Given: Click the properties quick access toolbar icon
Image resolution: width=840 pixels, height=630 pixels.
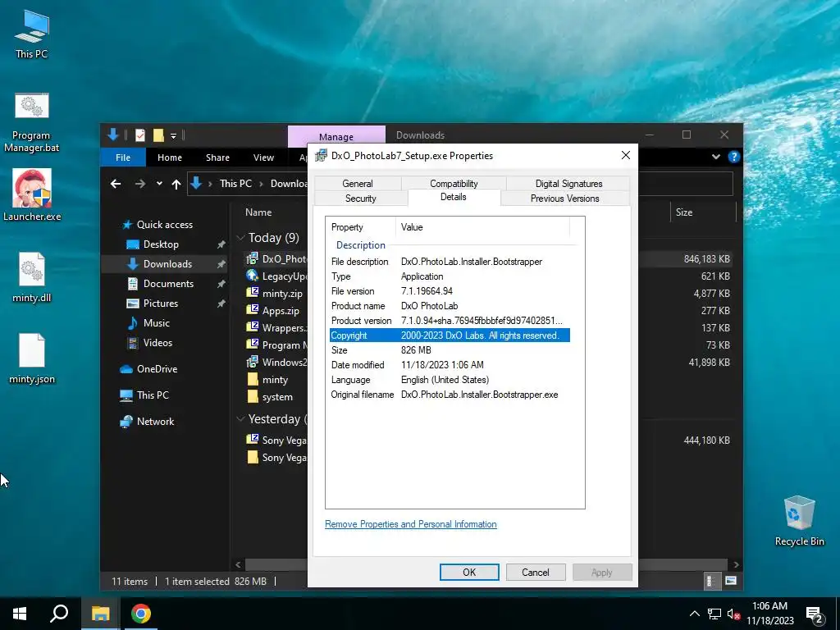Looking at the screenshot, I should pos(140,135).
